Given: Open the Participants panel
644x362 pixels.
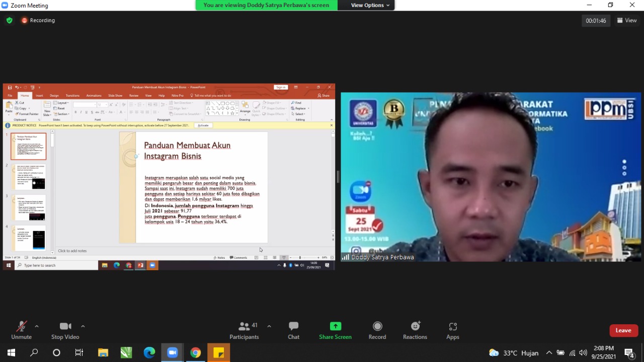Looking at the screenshot, I should click(x=244, y=330).
